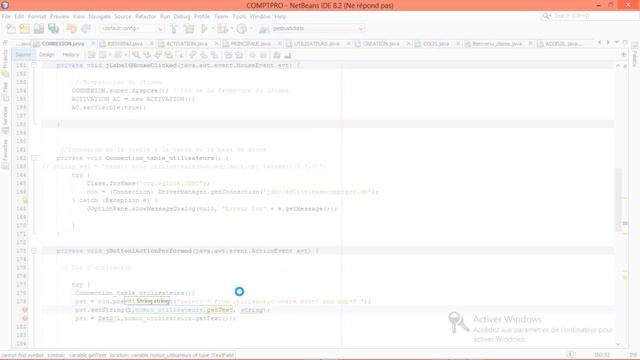Click the tab strip's right scroll arrow

tap(608, 42)
